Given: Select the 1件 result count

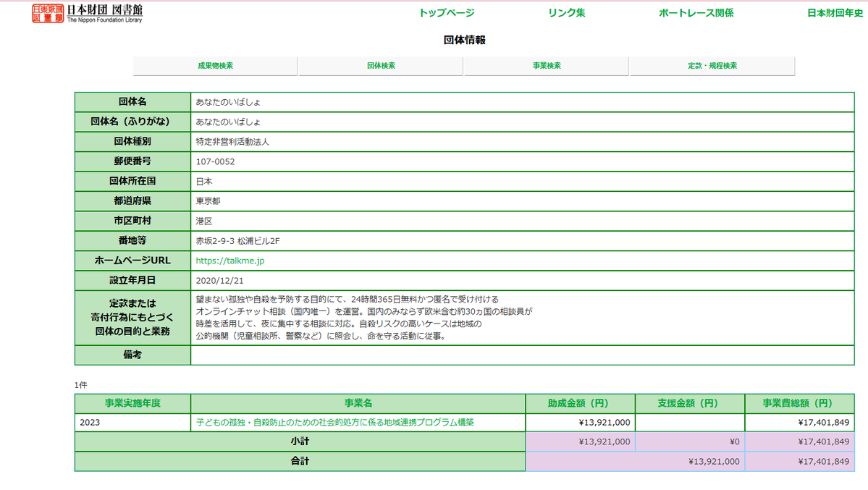Looking at the screenshot, I should (81, 385).
